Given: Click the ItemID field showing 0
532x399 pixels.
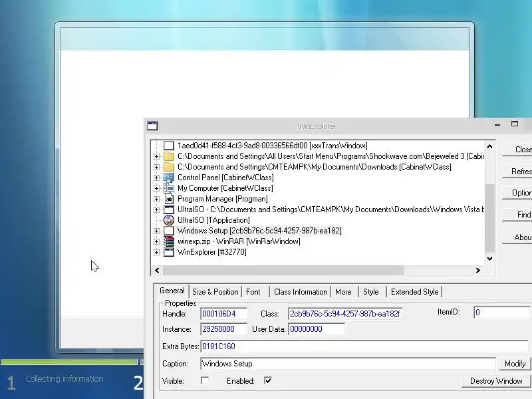Looking at the screenshot, I should click(502, 313).
